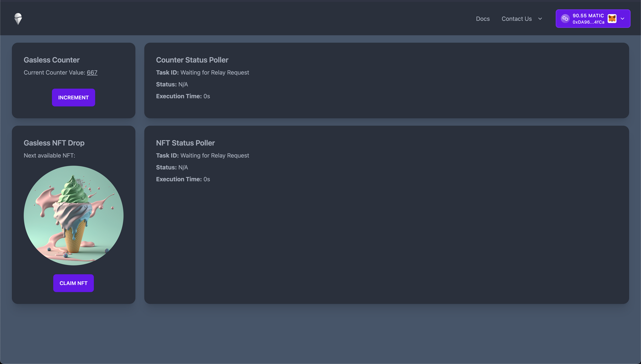Image resolution: width=641 pixels, height=364 pixels.
Task: Open the Docs page
Action: (x=483, y=19)
